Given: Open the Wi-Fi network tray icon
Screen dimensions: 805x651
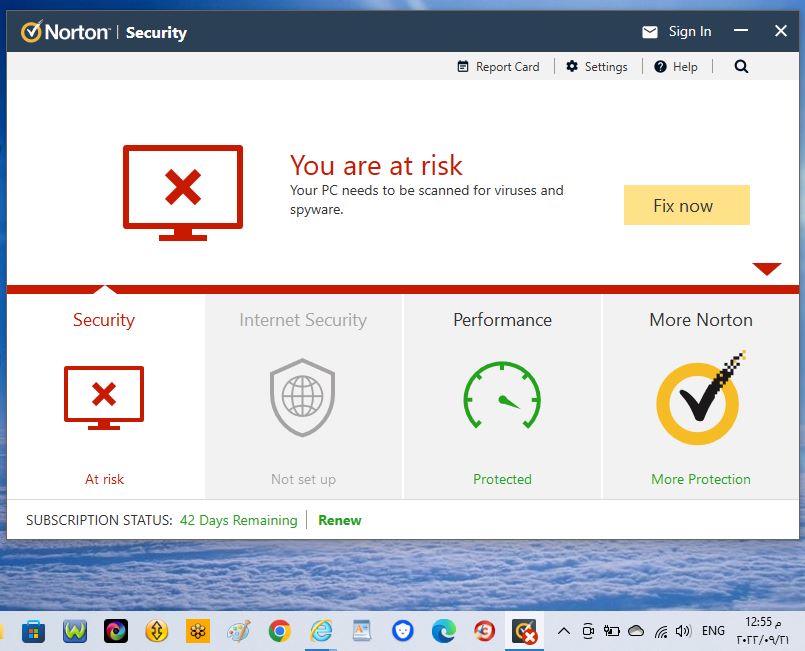Looking at the screenshot, I should coord(661,631).
